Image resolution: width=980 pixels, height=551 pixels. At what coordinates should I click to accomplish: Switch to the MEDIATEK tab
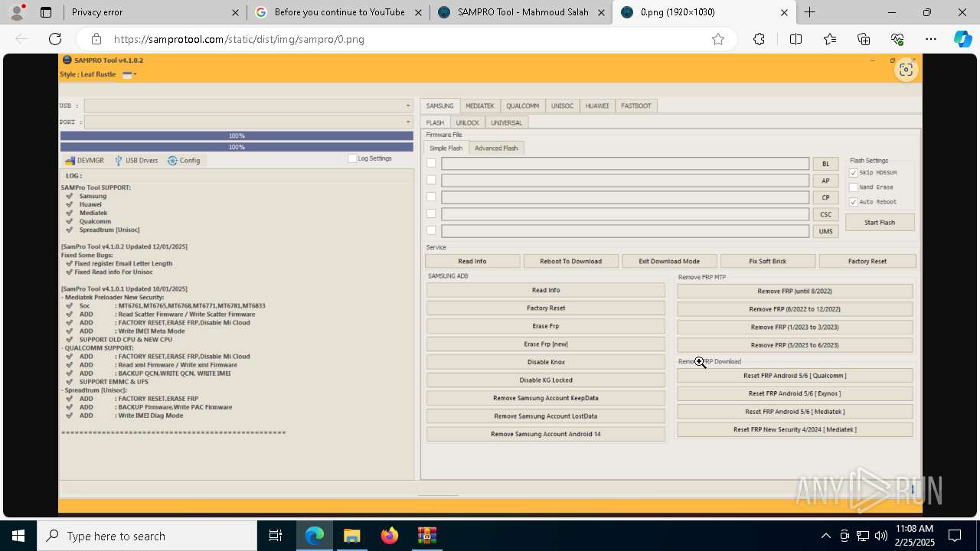point(480,106)
